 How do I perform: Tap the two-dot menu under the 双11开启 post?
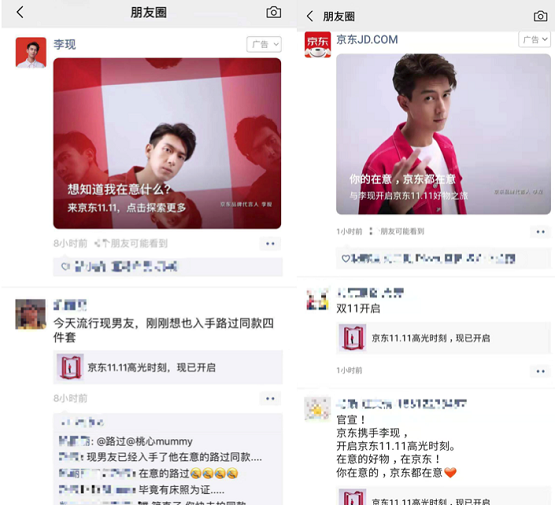pos(540,371)
